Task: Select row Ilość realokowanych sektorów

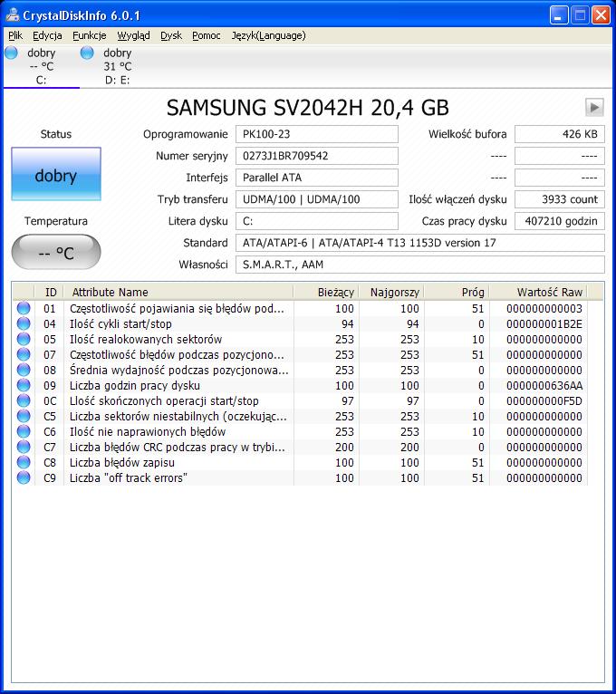Action: [301, 339]
